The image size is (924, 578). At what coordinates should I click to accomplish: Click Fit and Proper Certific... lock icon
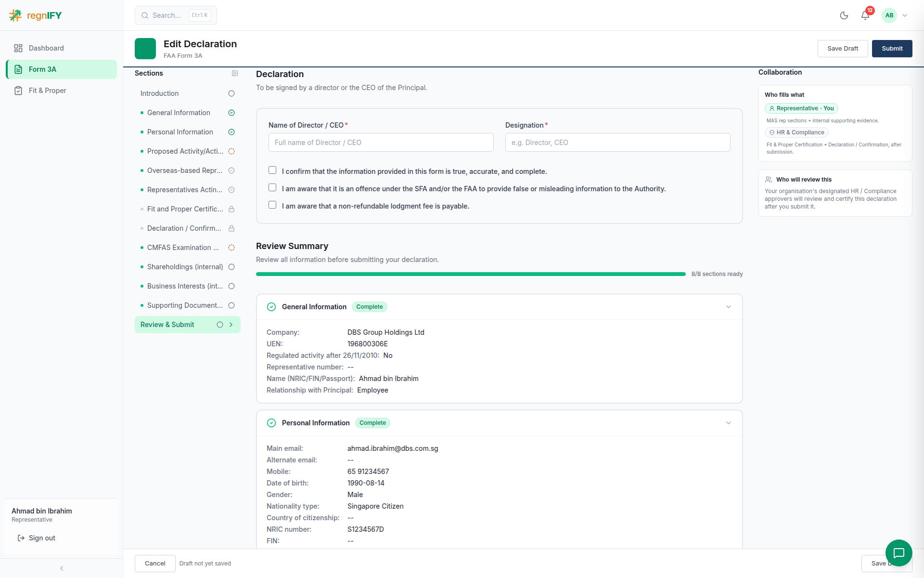click(231, 209)
